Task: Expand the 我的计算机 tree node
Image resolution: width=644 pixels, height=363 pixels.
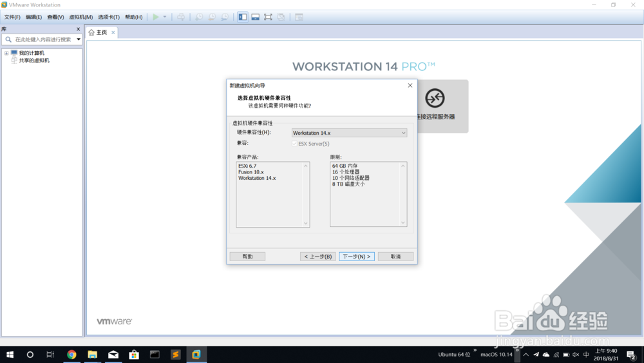Action: tap(6, 53)
